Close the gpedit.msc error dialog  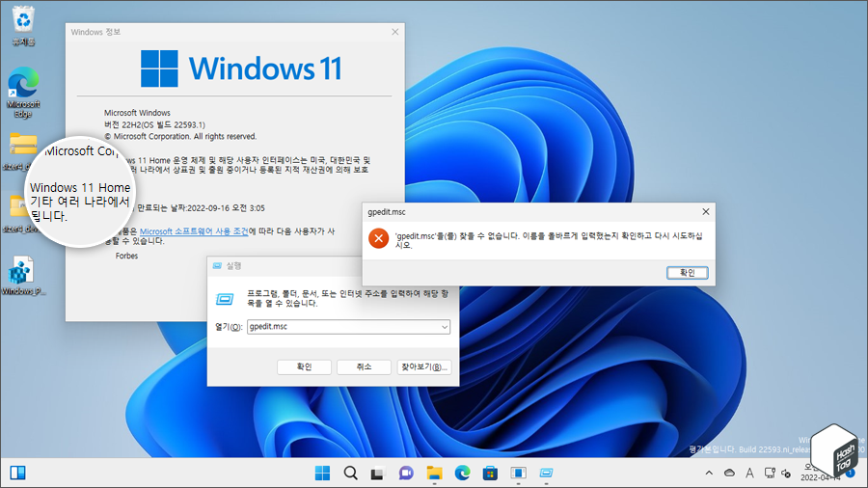click(x=705, y=212)
